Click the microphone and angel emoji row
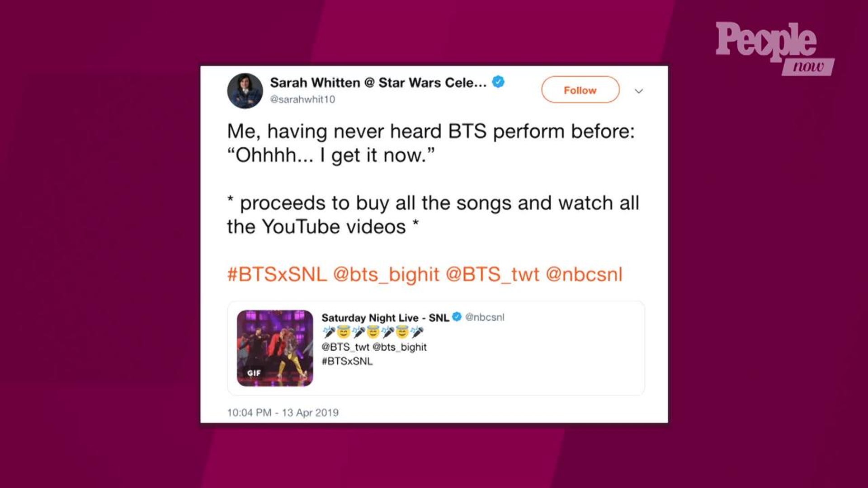 click(x=373, y=332)
